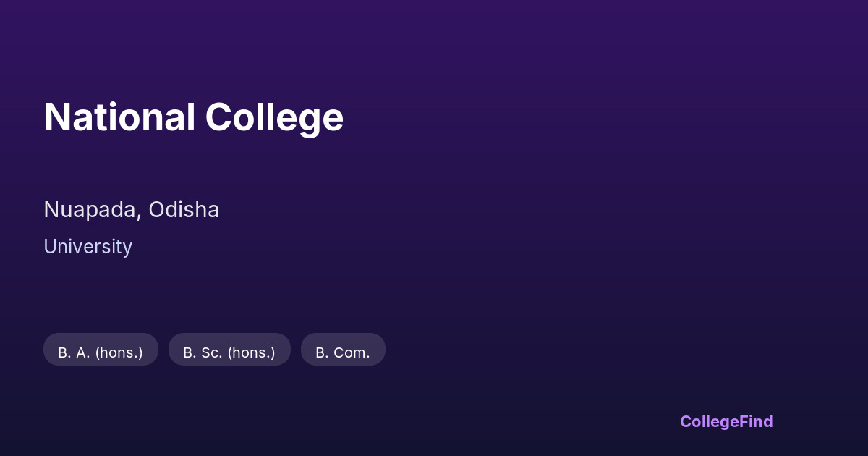Choose the B. Com. course chip
Screen dimensions: 868x456
[343, 350]
